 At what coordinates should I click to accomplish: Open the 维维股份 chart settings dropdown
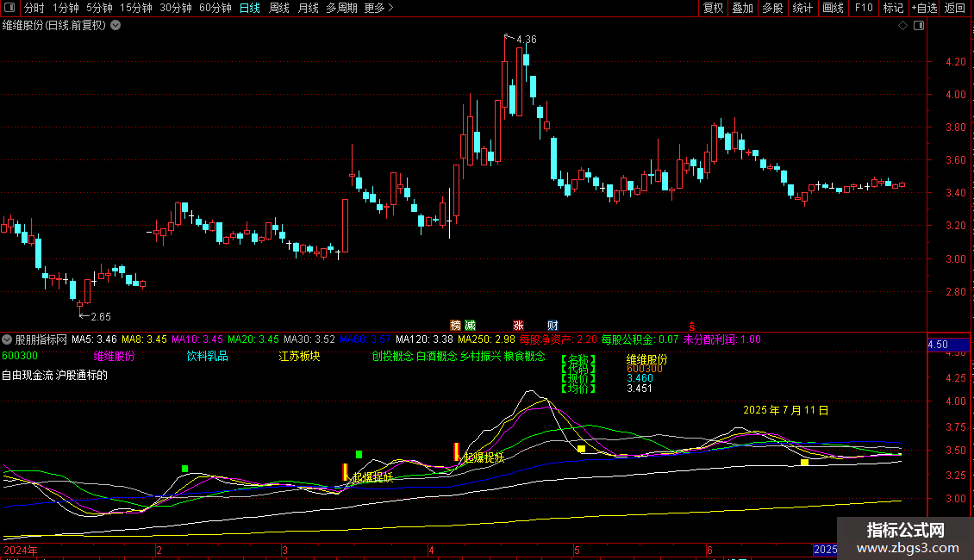(116, 26)
